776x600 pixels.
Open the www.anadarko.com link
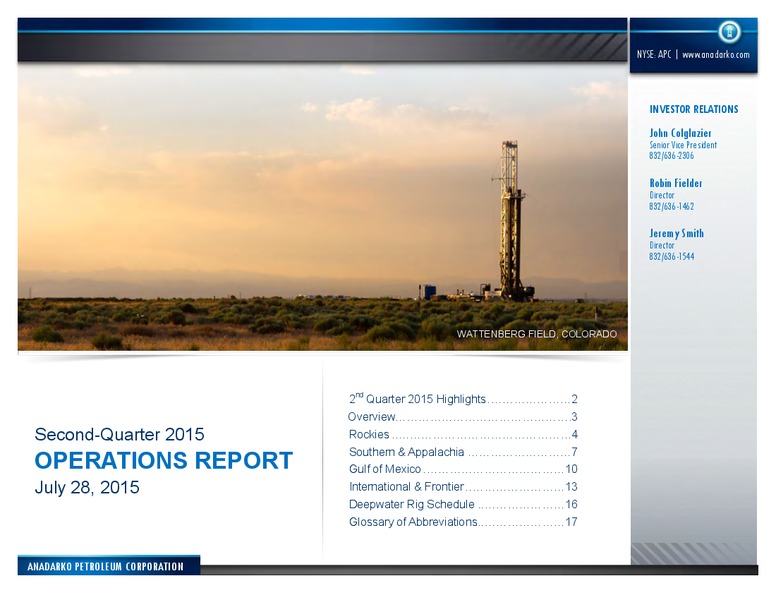[716, 54]
